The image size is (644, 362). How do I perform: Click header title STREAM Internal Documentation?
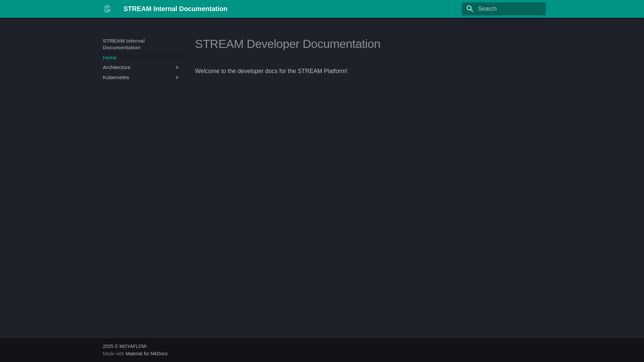coord(175,9)
